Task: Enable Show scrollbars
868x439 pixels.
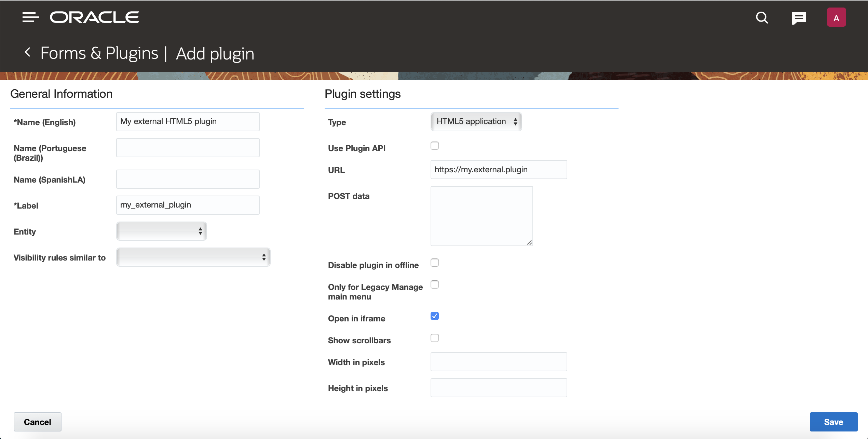Action: (434, 338)
